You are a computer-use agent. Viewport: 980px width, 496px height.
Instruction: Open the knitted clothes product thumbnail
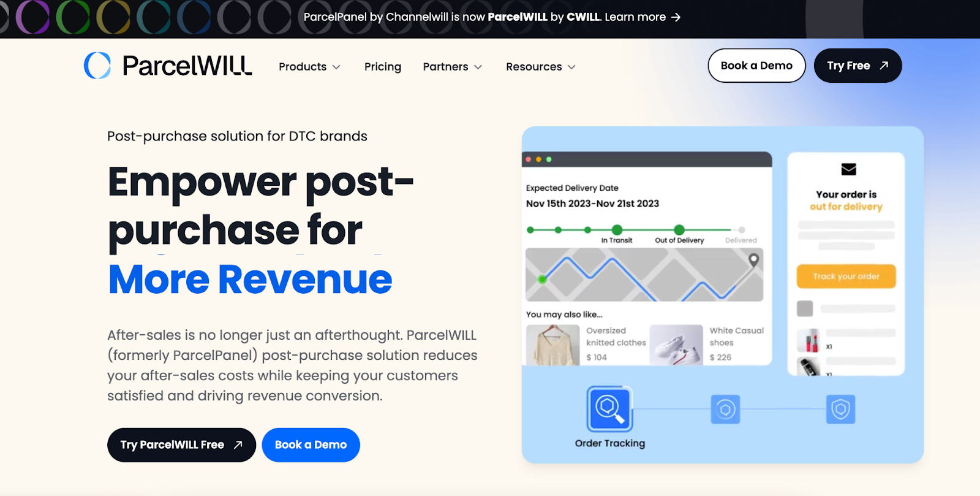[x=553, y=345]
